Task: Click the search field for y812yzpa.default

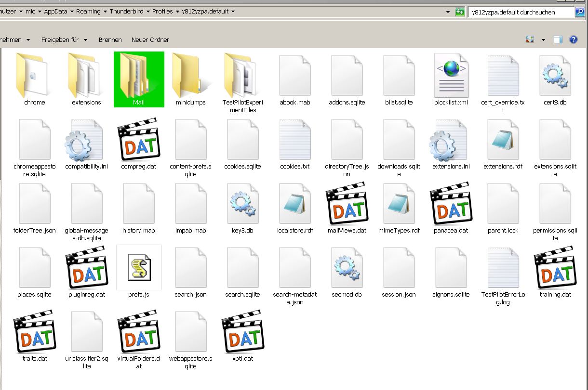Action: coord(521,12)
